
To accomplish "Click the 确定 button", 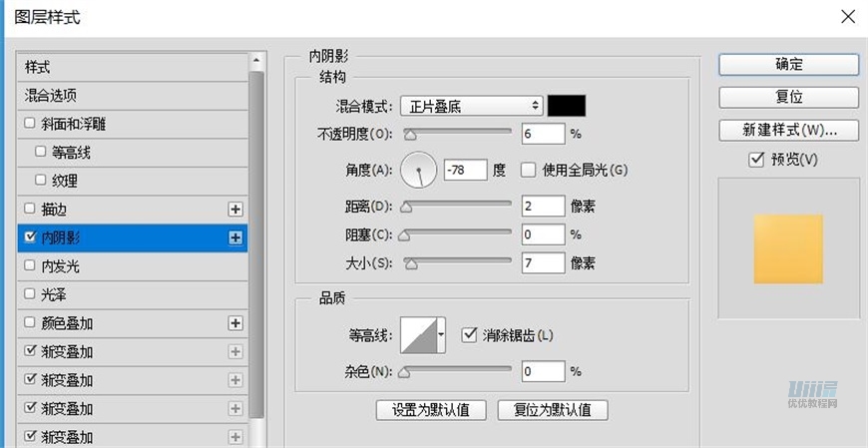I will point(789,64).
